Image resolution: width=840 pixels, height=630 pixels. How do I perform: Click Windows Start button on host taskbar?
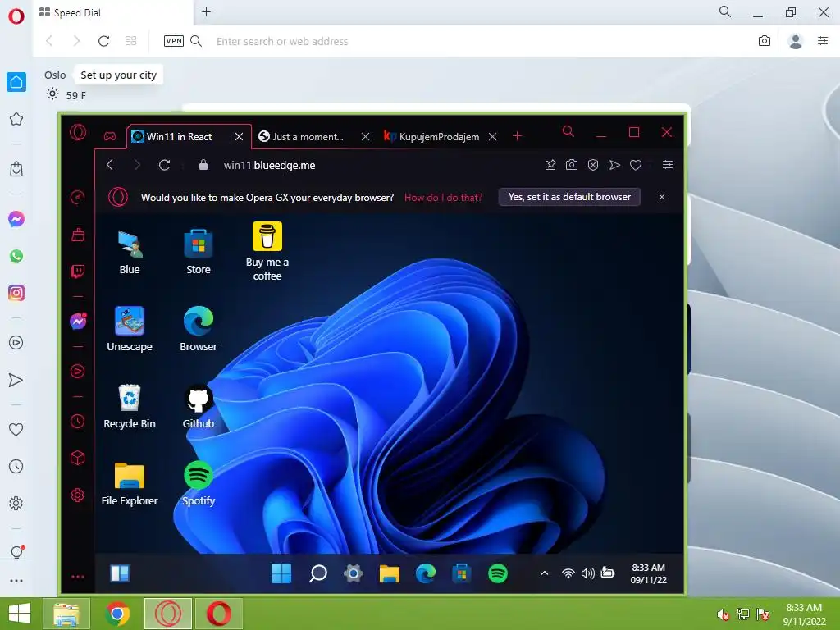(x=20, y=614)
